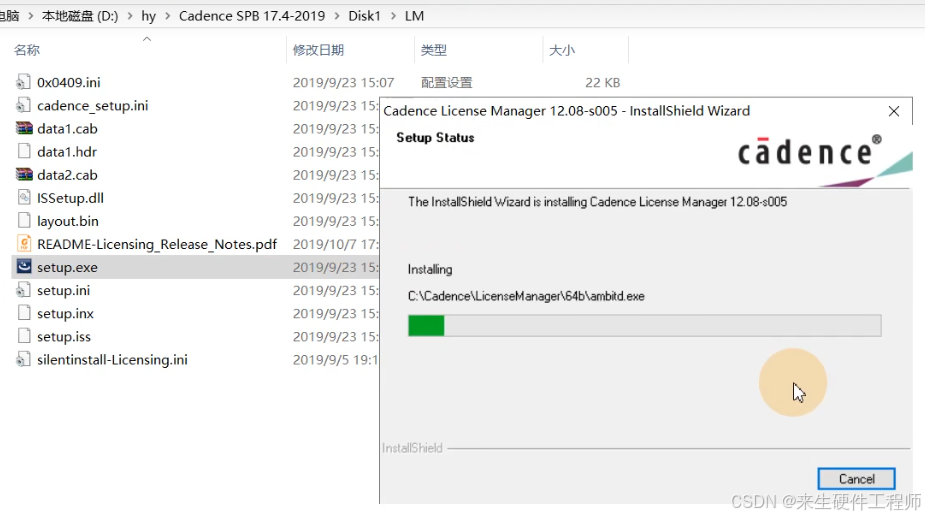Select the file name setup.ini
Image resolution: width=925 pixels, height=517 pixels.
point(64,290)
